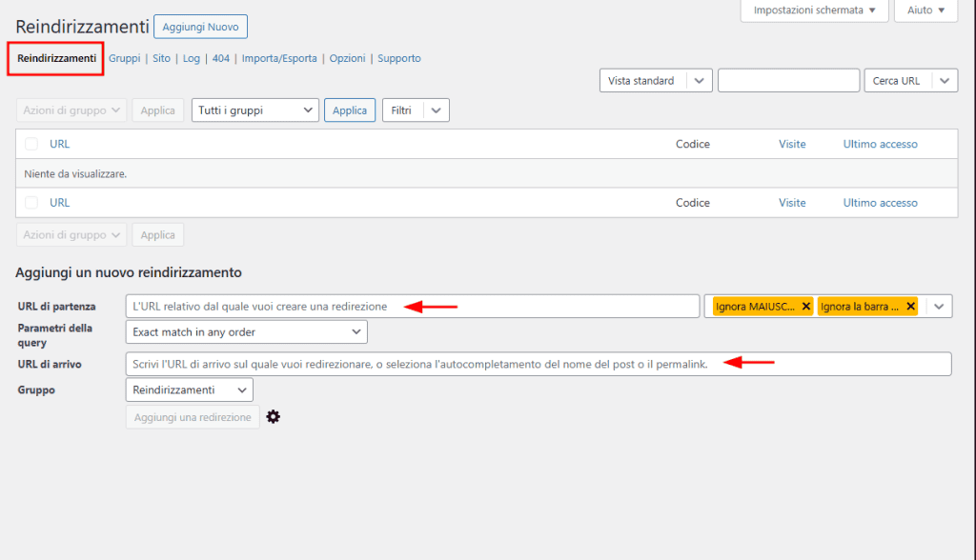The width and height of the screenshot is (976, 560).
Task: Click Applica next to Tutti i gruppi
Action: point(350,110)
